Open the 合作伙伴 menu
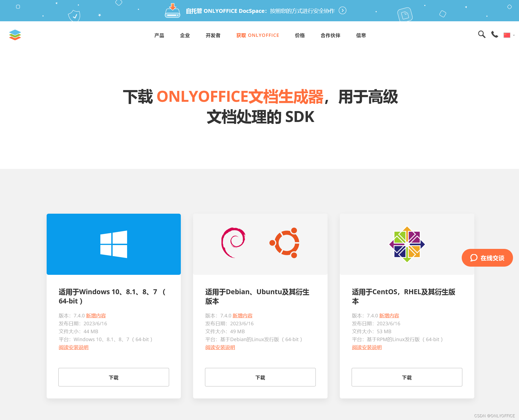 [x=330, y=35]
